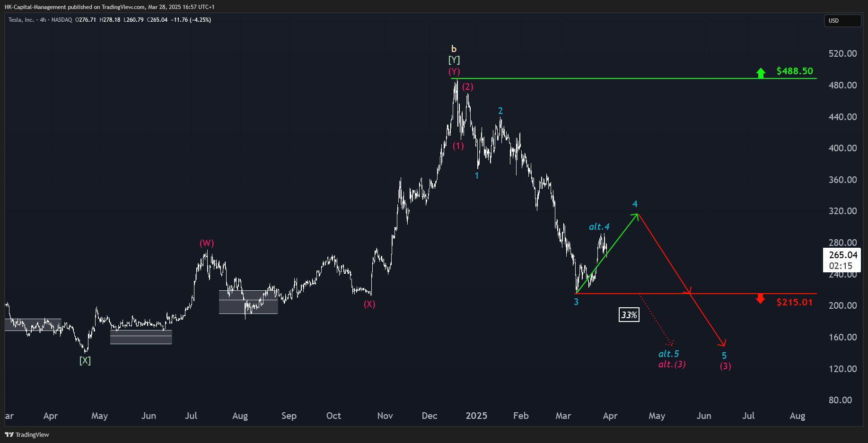
Task: Click the pink (X) label near Oct
Action: pos(369,304)
